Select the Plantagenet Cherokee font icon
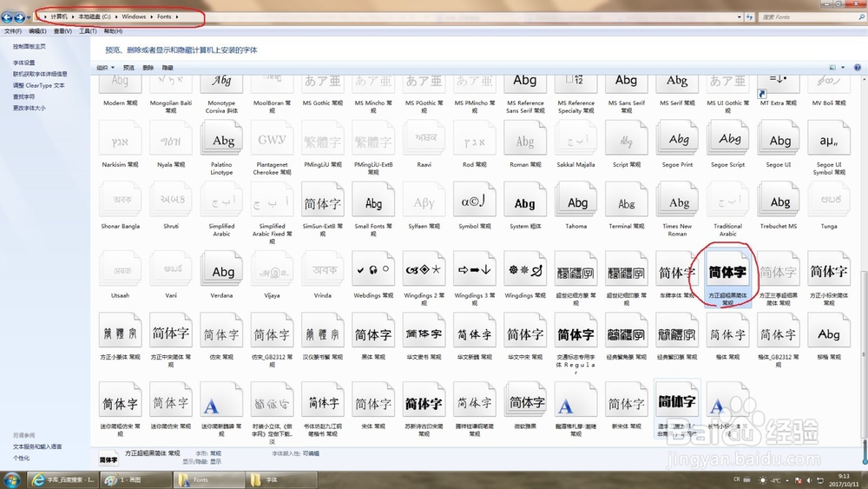This screenshot has height=489, width=868. (x=272, y=138)
